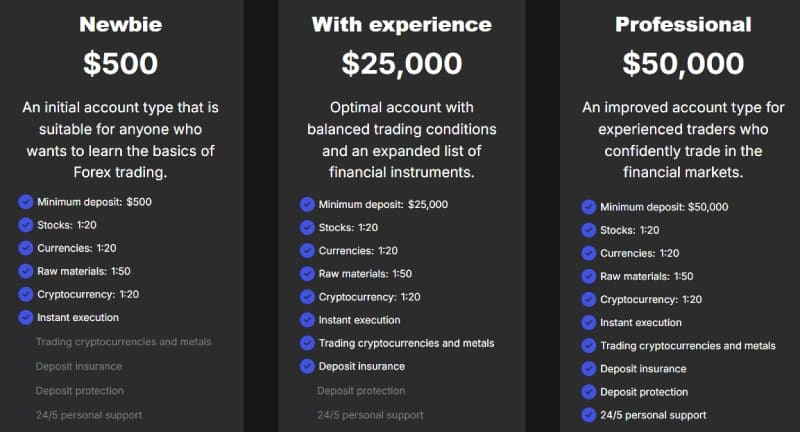Click checkmark beside Newbie Raw materials: 1:50
Screen dimensions: 800x432
tap(25, 271)
